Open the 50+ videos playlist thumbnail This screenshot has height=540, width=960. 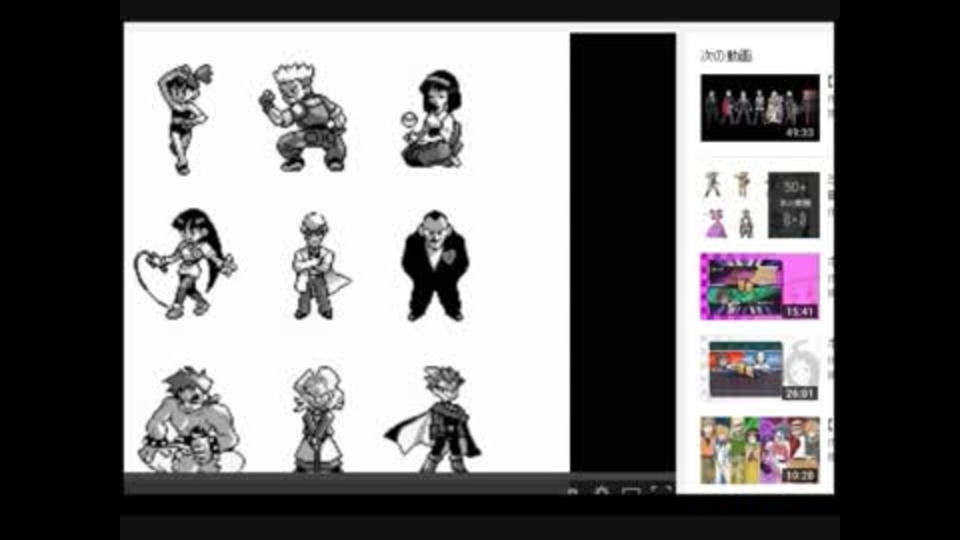pyautogui.click(x=760, y=204)
